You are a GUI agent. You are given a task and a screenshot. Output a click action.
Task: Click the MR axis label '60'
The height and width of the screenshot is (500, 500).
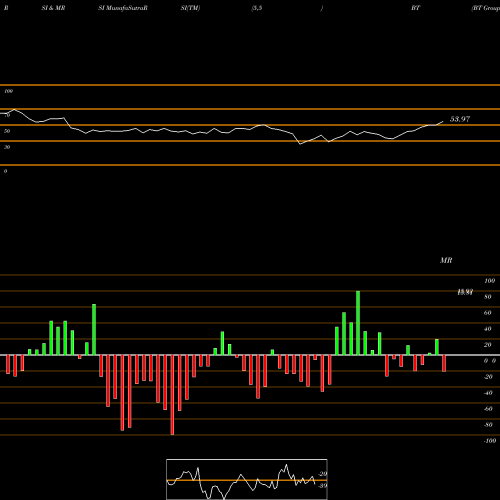point(488,313)
